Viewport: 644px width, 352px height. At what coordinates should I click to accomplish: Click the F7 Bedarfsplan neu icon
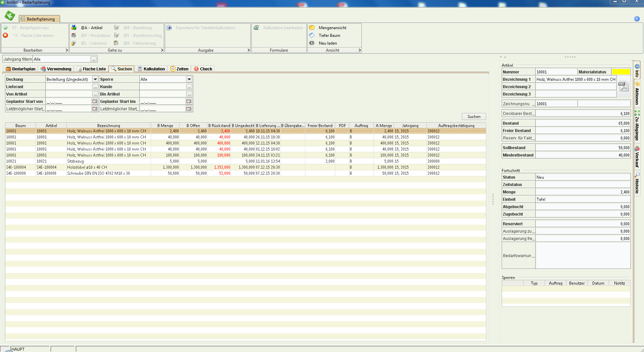[x=5, y=28]
